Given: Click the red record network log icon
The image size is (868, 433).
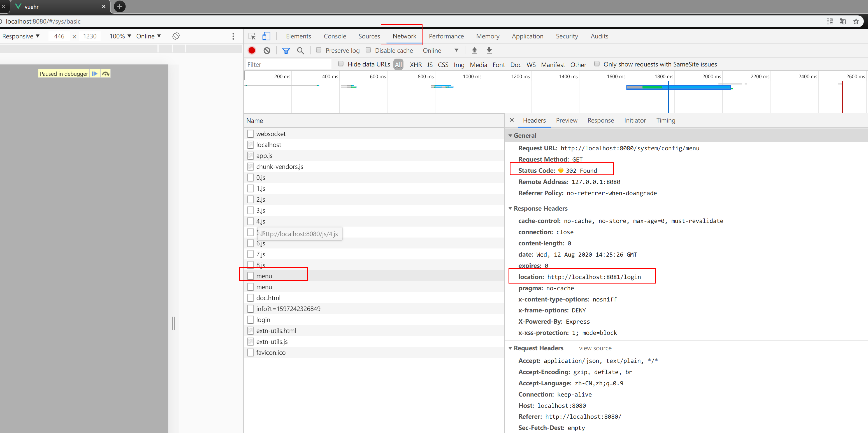Looking at the screenshot, I should 252,50.
